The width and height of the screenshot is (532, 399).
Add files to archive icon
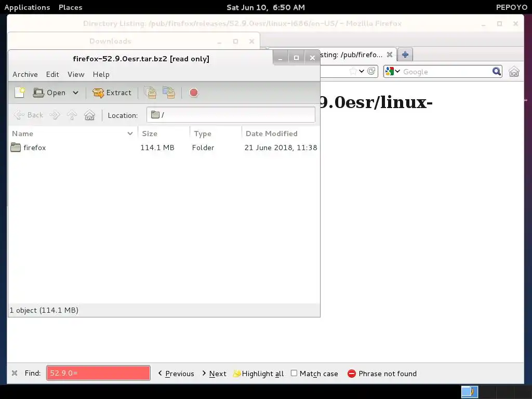coord(150,92)
